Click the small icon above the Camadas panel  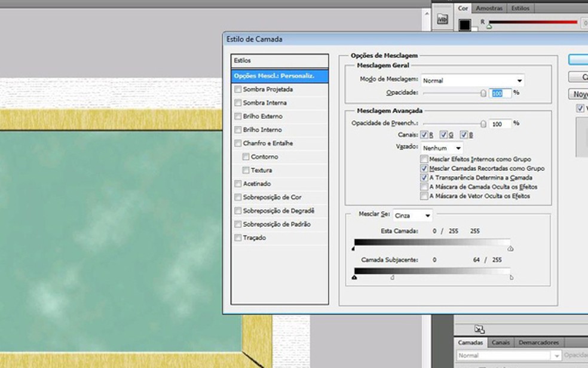(x=479, y=329)
